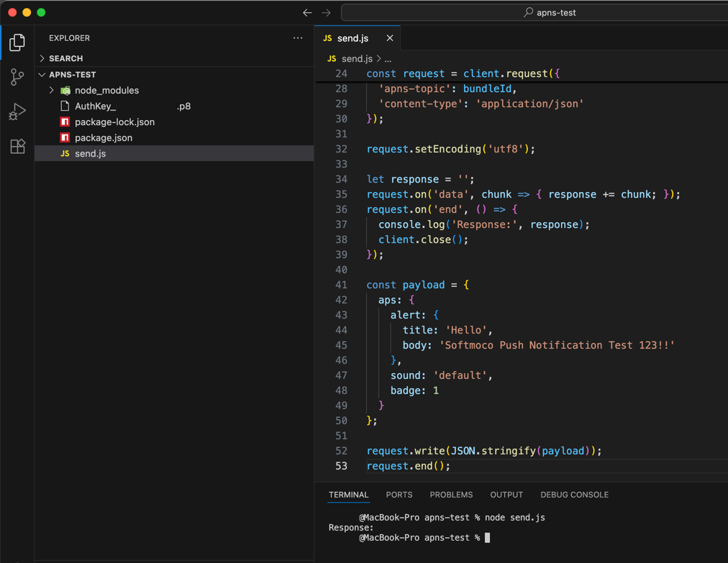Open the Source Control view
This screenshot has height=563, width=728.
pyautogui.click(x=17, y=77)
